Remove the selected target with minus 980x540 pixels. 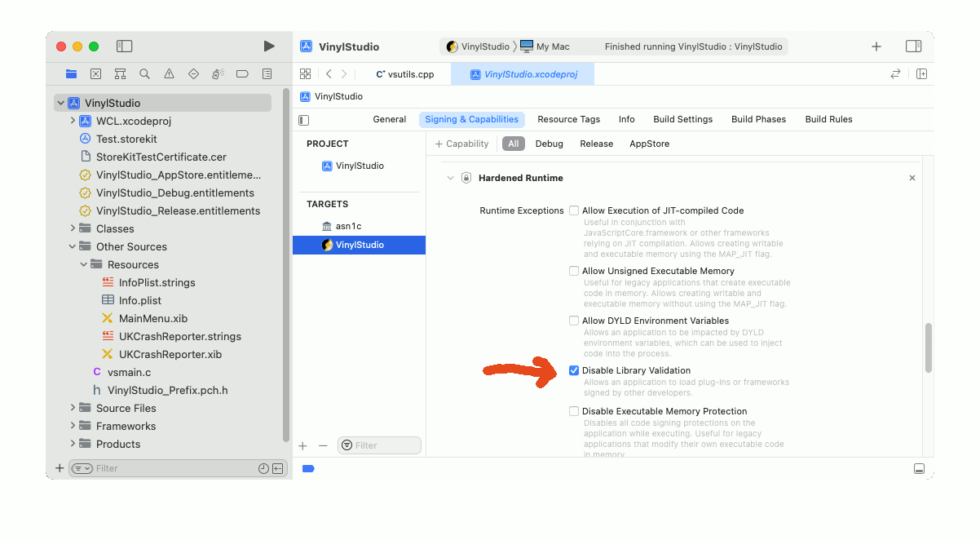pos(323,445)
